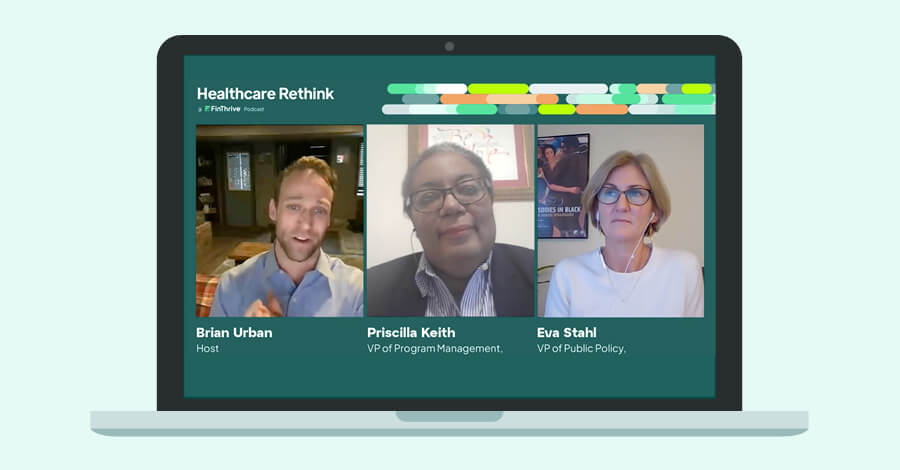Click VP of Program Management text
The image size is (900, 470).
435,348
